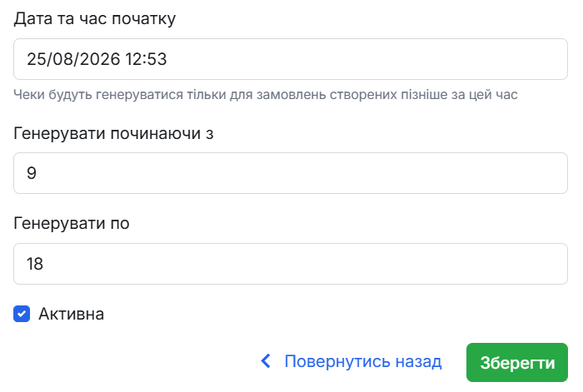This screenshot has height=392, width=583.
Task: Click the Дата та час початку label
Action: [x=94, y=18]
